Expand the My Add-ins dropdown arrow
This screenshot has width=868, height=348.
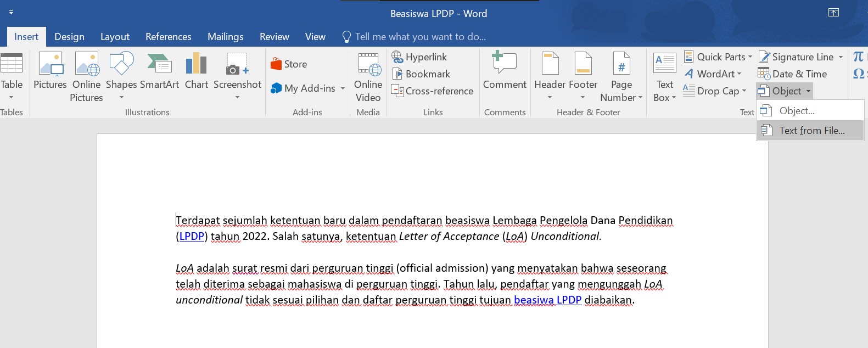point(343,88)
